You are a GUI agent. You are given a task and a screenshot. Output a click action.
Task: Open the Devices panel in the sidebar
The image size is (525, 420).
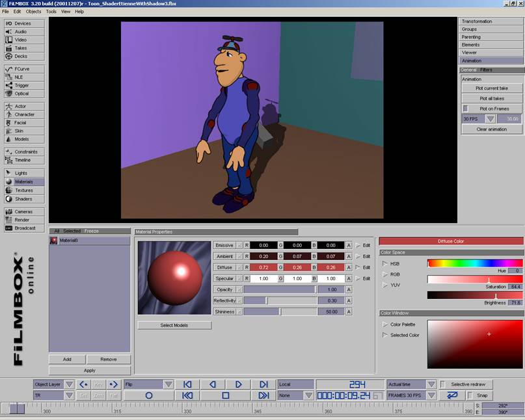[x=24, y=23]
